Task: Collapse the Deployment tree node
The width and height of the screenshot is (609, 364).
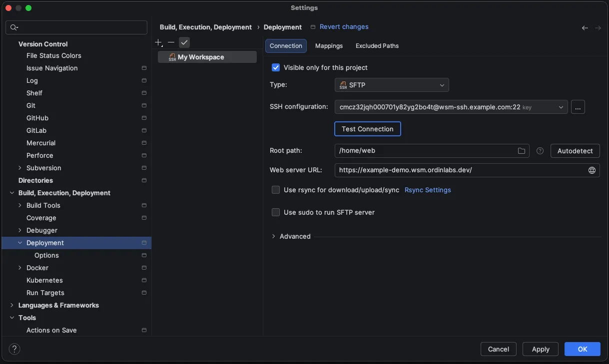Action: [20, 243]
